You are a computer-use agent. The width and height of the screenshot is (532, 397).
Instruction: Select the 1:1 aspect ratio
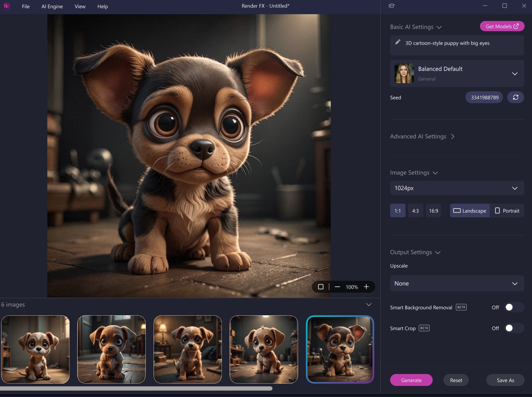398,211
